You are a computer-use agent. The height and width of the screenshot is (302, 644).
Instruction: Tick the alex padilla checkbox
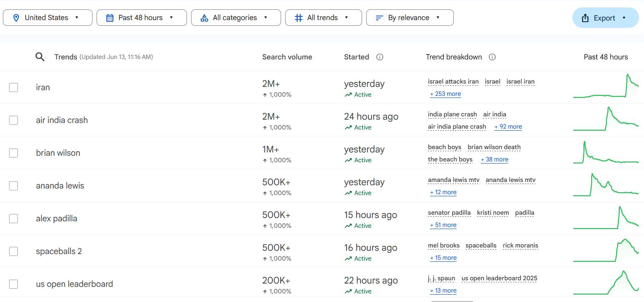pos(14,218)
